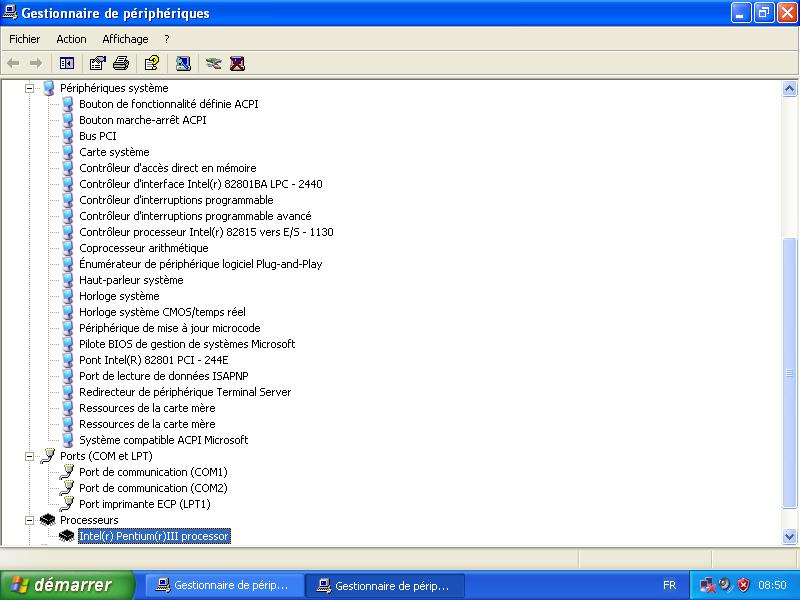This screenshot has width=800, height=600.
Task: Click the Périphériques système category icon
Action: coord(48,88)
